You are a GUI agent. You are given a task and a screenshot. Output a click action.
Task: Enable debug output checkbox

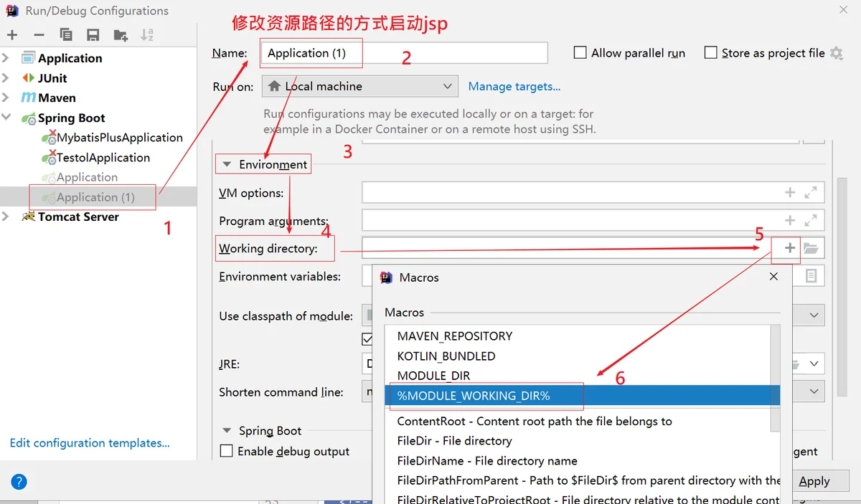pos(227,451)
